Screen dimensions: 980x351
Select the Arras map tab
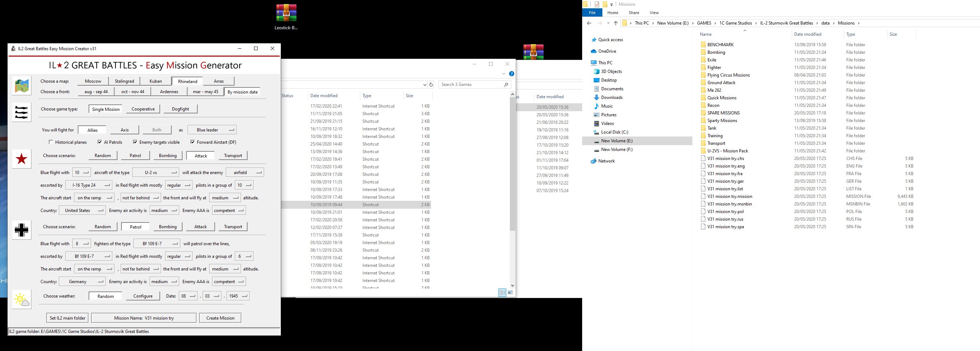219,81
